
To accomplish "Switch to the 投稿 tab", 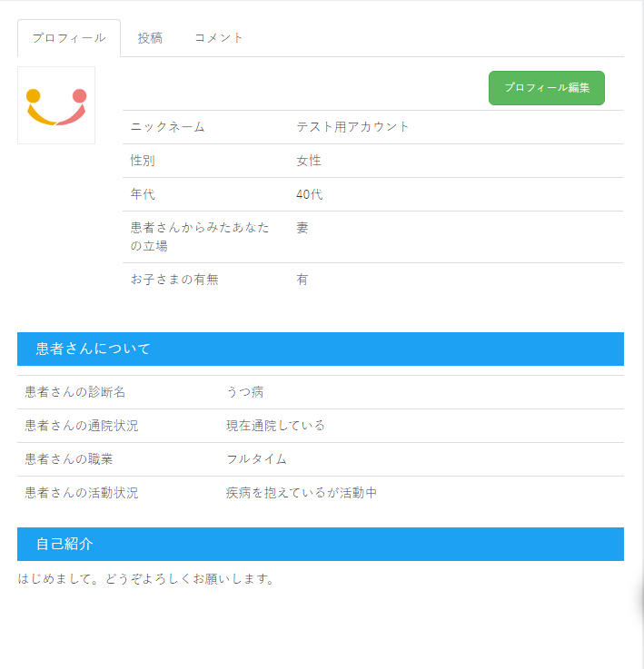I will [150, 38].
